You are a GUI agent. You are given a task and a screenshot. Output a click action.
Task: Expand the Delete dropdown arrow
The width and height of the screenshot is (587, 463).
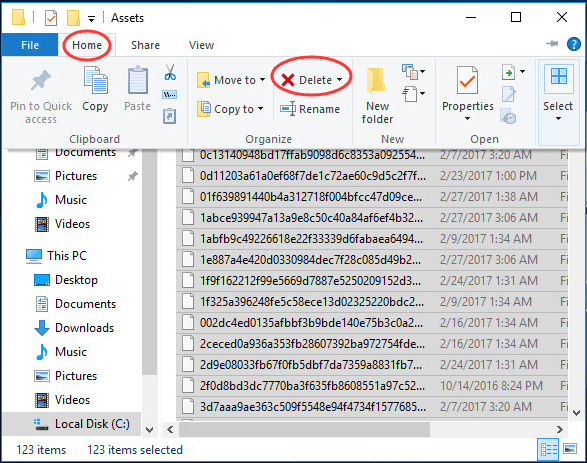[340, 80]
